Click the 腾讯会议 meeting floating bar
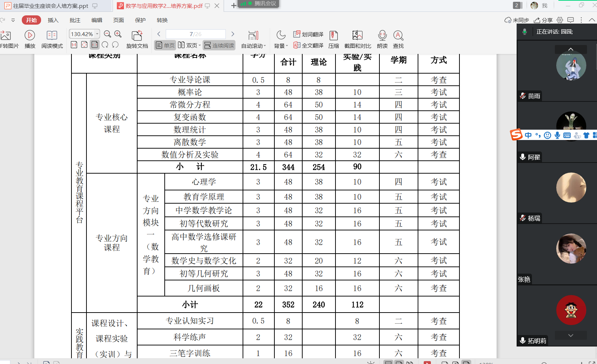Screen dimensions: 597x364 258,4
